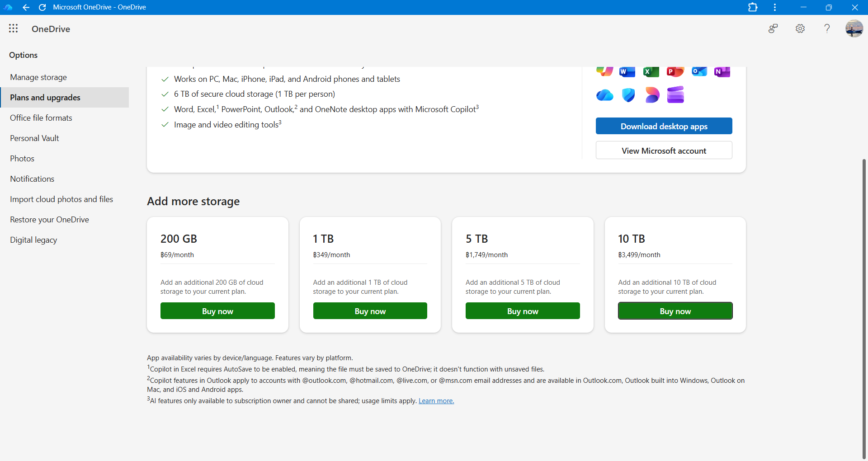This screenshot has height=461, width=868.
Task: Buy the 1 TB storage plan
Action: point(370,311)
